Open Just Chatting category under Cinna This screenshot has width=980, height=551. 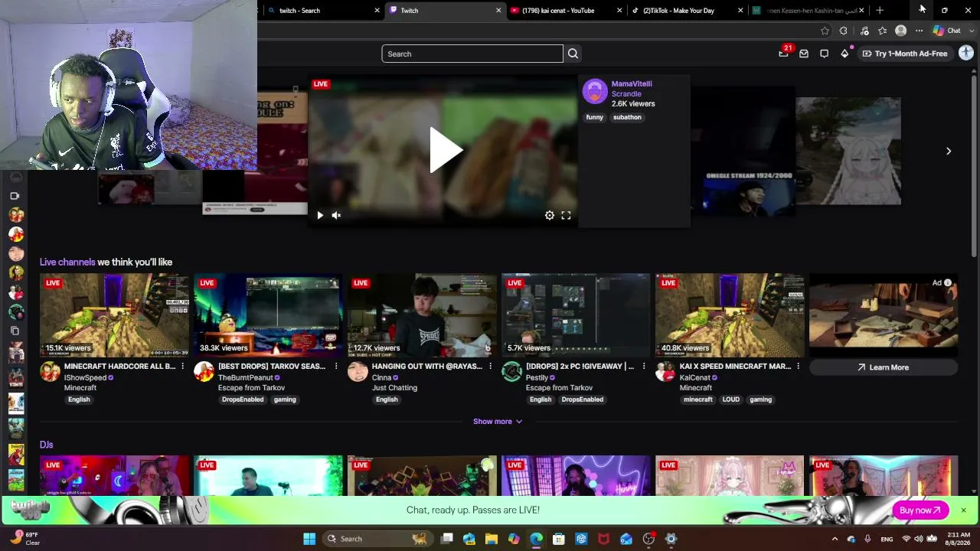pos(394,388)
